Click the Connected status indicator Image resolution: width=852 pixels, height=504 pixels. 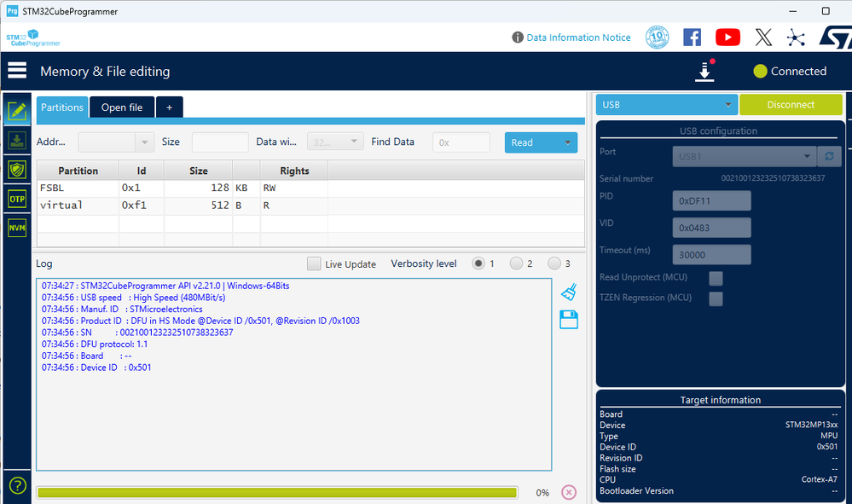click(x=790, y=71)
